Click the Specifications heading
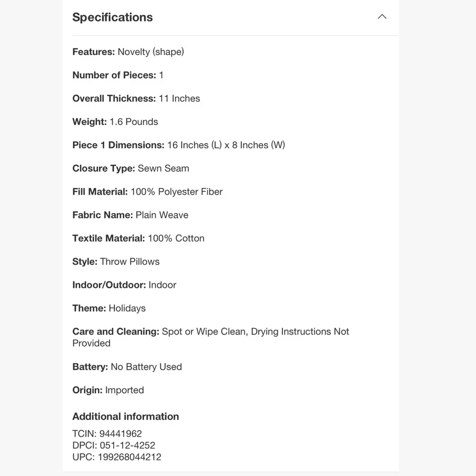The height and width of the screenshot is (476, 476). coord(112,17)
